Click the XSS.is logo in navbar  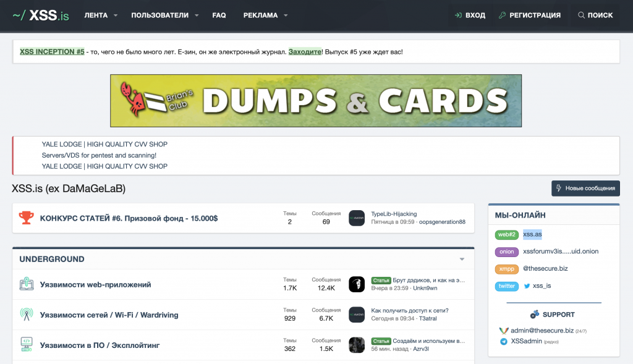click(x=41, y=15)
